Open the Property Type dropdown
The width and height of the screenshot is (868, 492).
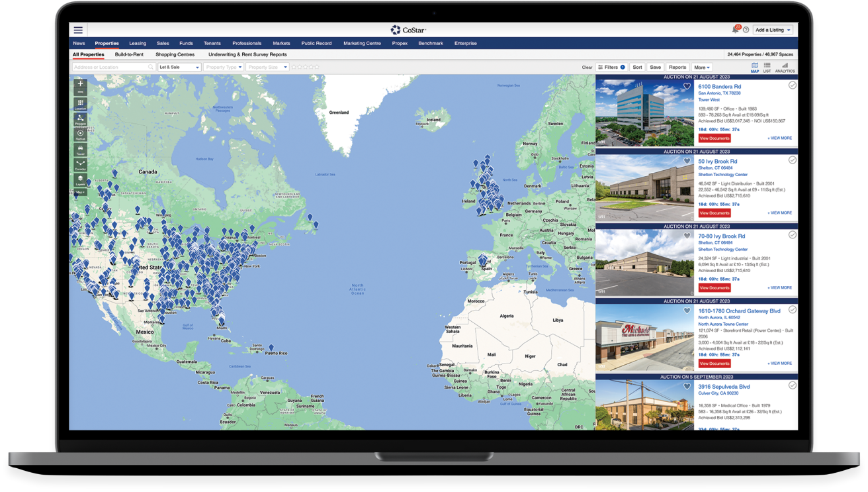223,68
